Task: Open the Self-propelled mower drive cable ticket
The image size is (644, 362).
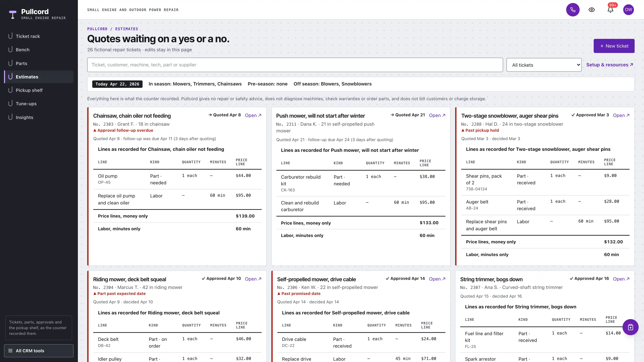Action: click(x=437, y=279)
